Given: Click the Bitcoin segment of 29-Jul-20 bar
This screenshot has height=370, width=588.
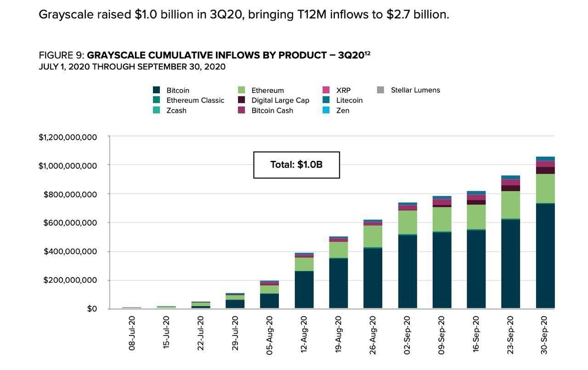Looking at the screenshot, I should tap(235, 304).
